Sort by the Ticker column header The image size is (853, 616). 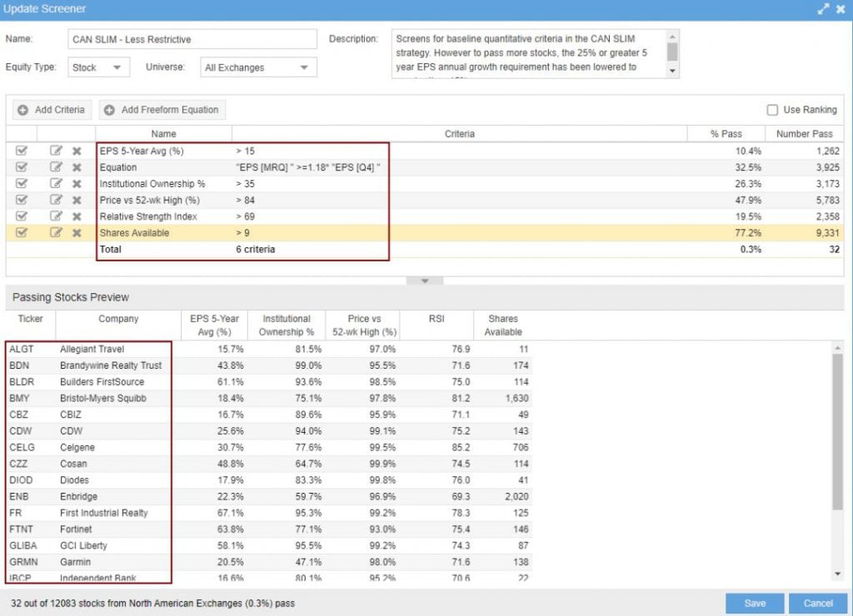coord(31,325)
